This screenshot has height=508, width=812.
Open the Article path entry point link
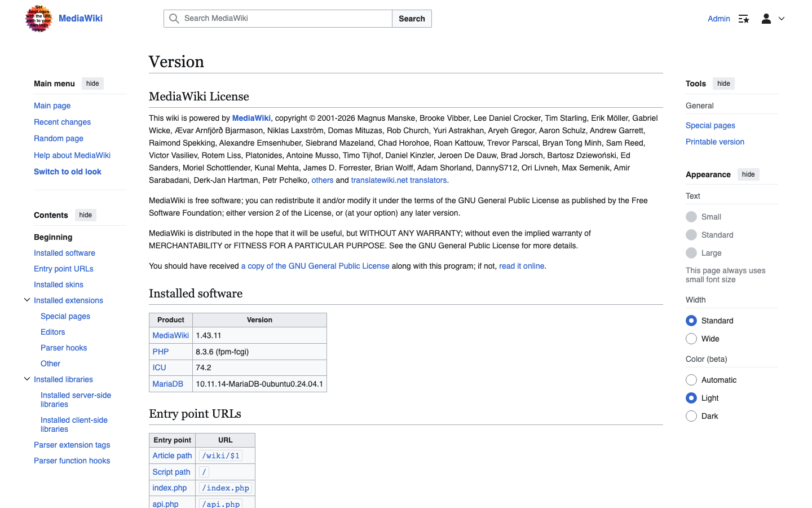pyautogui.click(x=173, y=456)
